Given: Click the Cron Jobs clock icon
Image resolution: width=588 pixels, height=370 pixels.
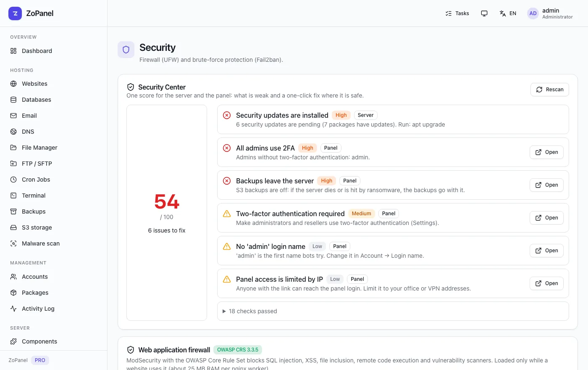Looking at the screenshot, I should (x=13, y=180).
